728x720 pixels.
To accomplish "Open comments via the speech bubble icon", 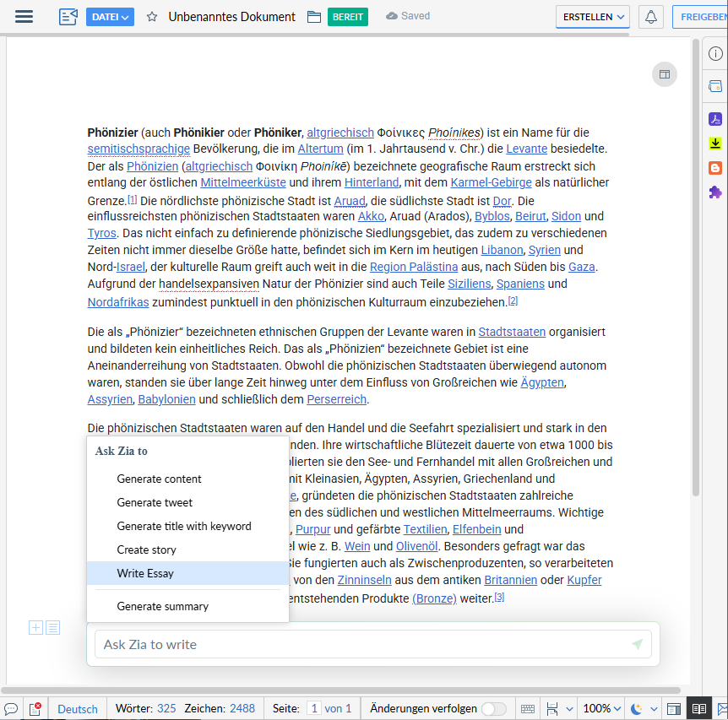I will (11, 708).
